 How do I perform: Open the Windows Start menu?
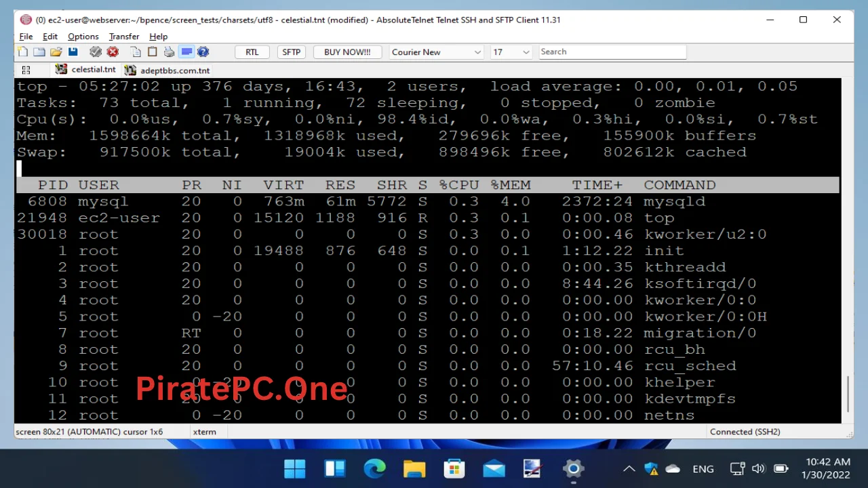(294, 468)
